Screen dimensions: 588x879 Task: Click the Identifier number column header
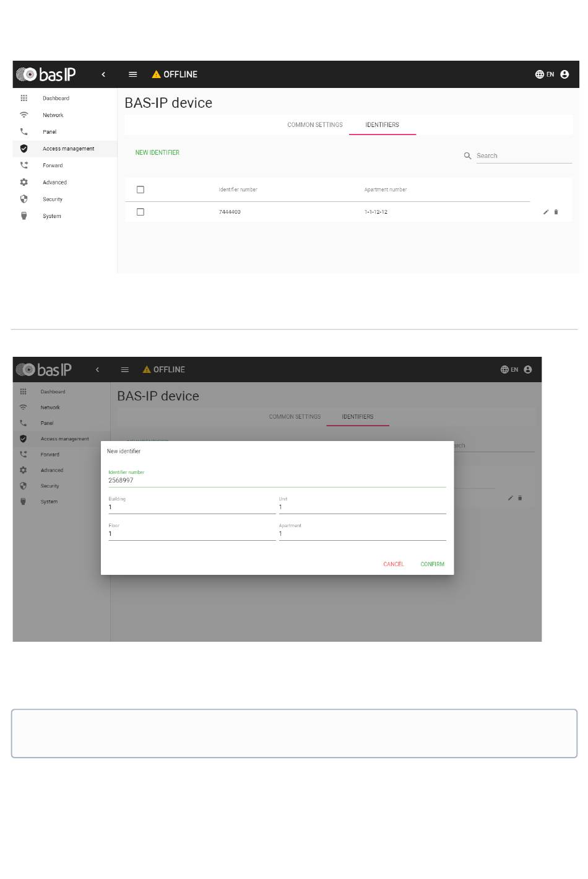click(238, 190)
